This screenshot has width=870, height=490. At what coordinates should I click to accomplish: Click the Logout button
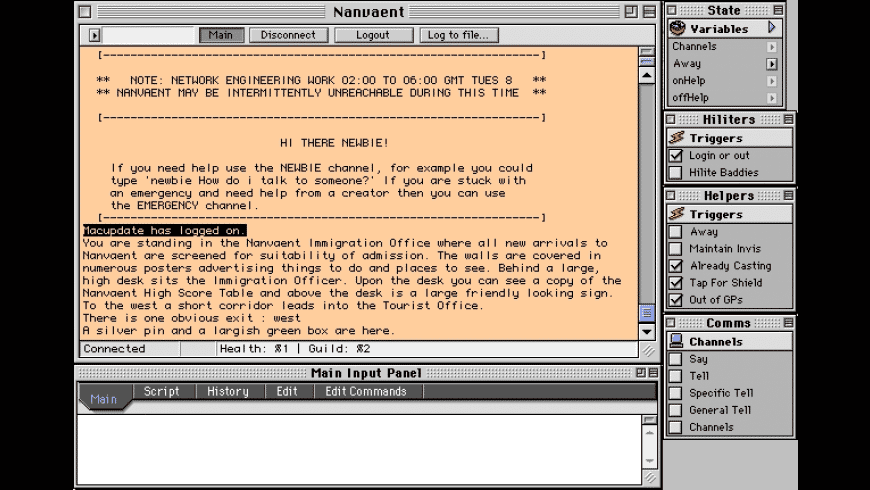point(373,35)
